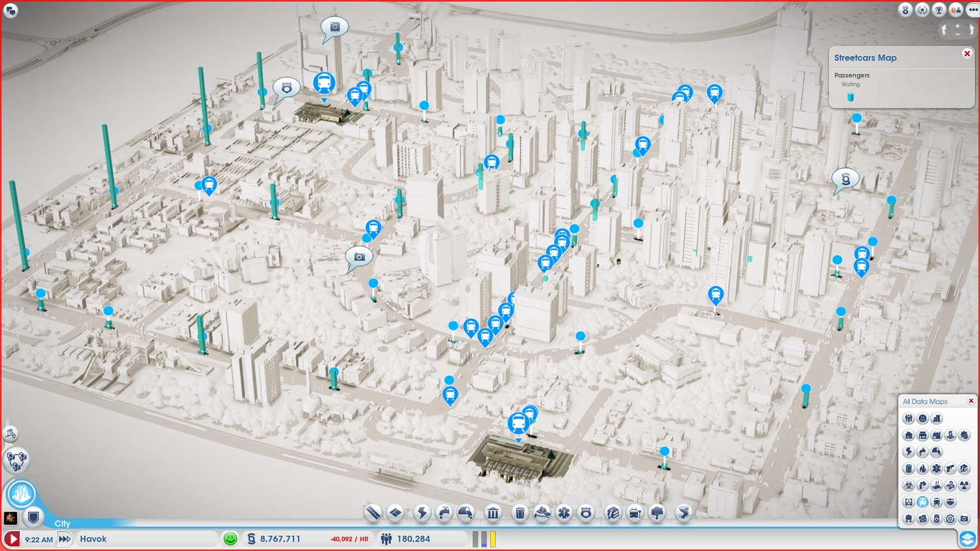Select the City tab at bottom left
Viewport: 980px width, 551px height.
click(x=63, y=524)
